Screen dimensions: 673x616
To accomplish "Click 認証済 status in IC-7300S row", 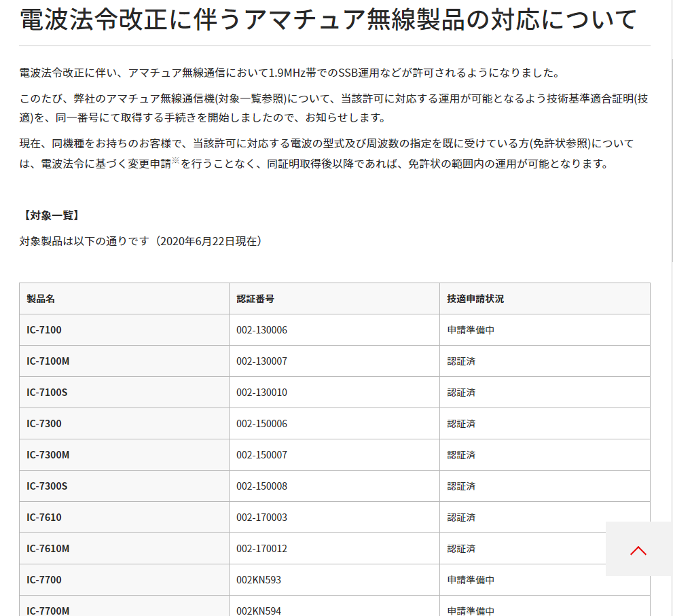I will click(461, 486).
